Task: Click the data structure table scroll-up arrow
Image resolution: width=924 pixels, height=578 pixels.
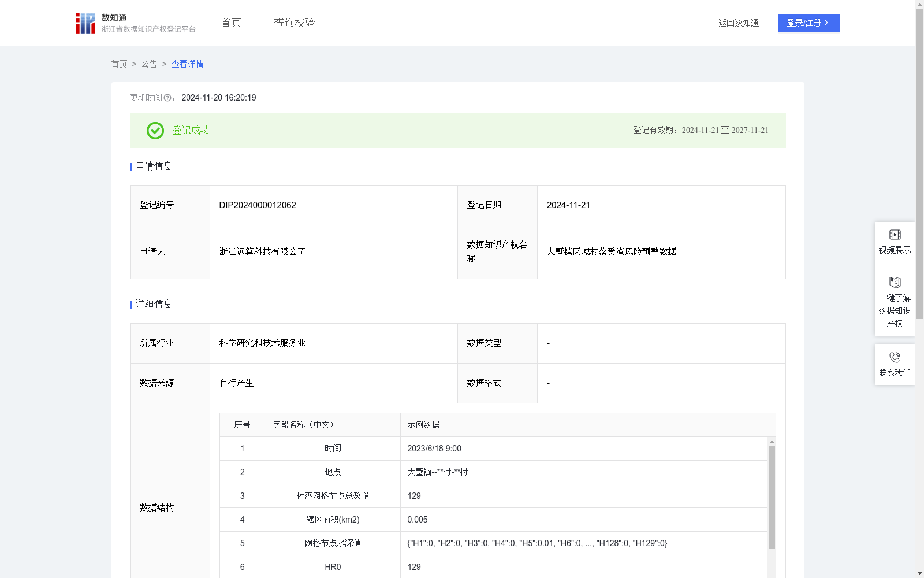Action: tap(772, 442)
